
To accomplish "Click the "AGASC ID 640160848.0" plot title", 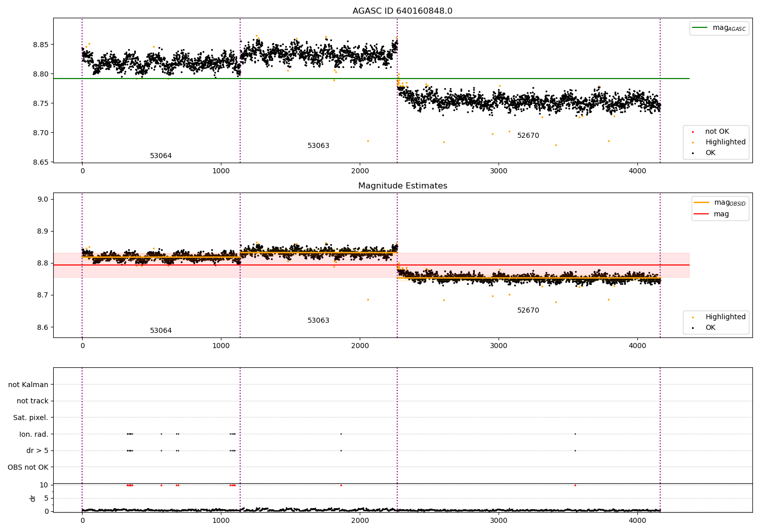I will coord(402,11).
